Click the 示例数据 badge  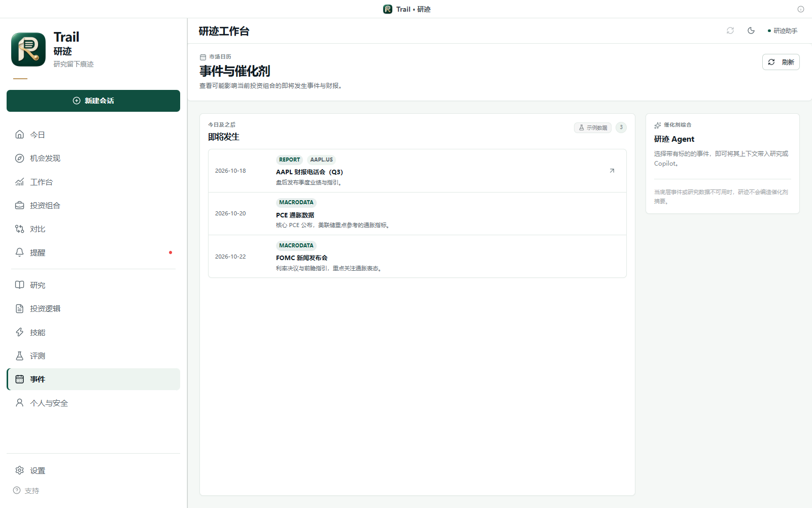(x=593, y=128)
